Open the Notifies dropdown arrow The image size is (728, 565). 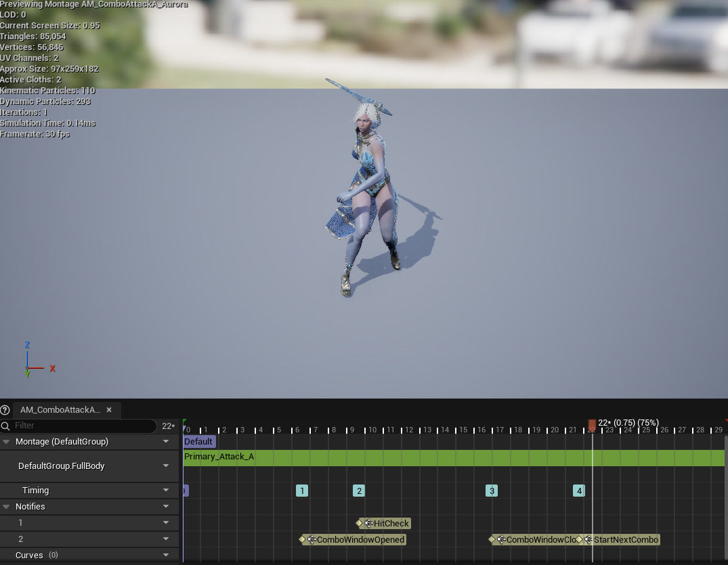coord(166,507)
